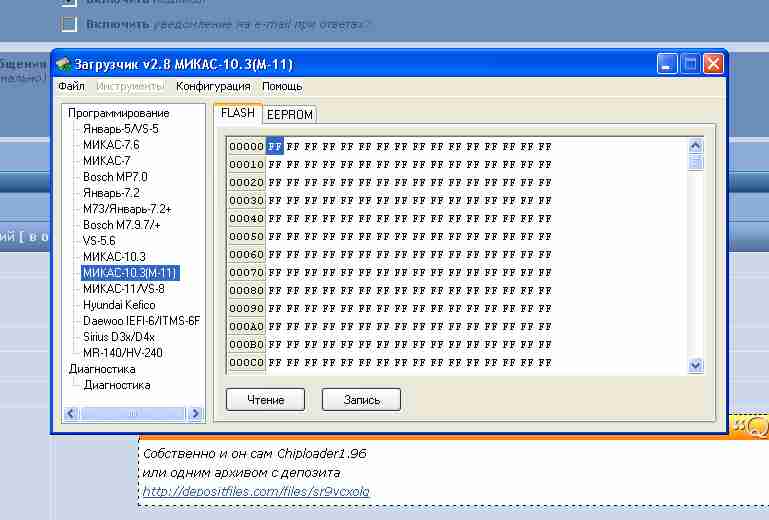Select Hyundai Kefico in the tree

pyautogui.click(x=119, y=305)
